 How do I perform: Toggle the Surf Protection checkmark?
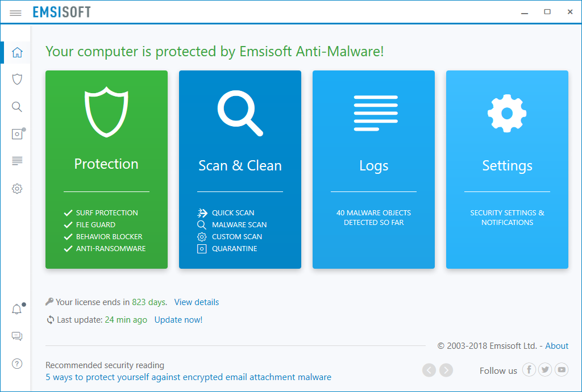point(68,213)
